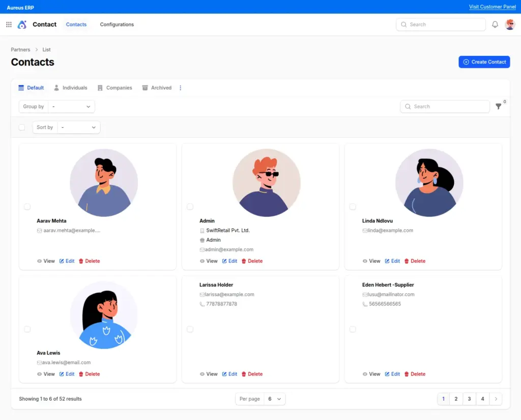Expand the Group by dropdown
The height and width of the screenshot is (420, 521).
(x=71, y=107)
